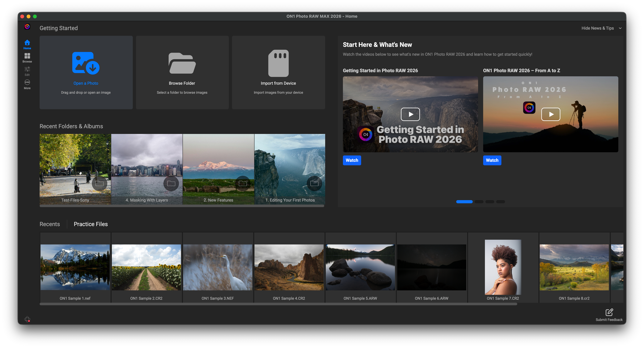Open ON1 Sample 8.cr2 meadow photo
644x348 pixels.
[x=574, y=267]
